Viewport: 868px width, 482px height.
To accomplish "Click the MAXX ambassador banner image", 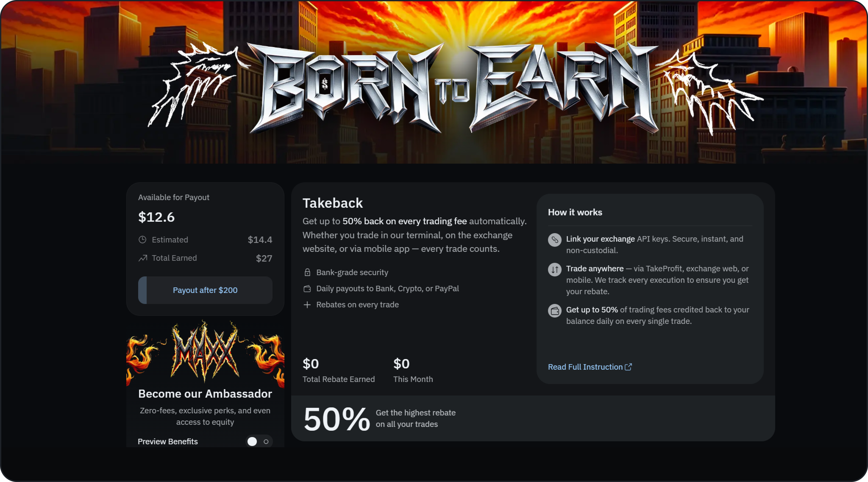I will 205,352.
